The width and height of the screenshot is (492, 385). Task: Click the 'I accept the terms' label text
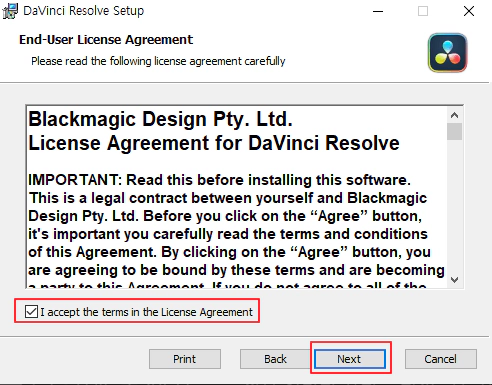147,312
